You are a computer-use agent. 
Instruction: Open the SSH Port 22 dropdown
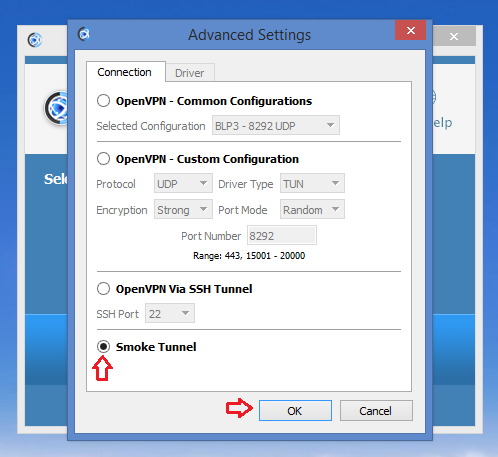[170, 313]
